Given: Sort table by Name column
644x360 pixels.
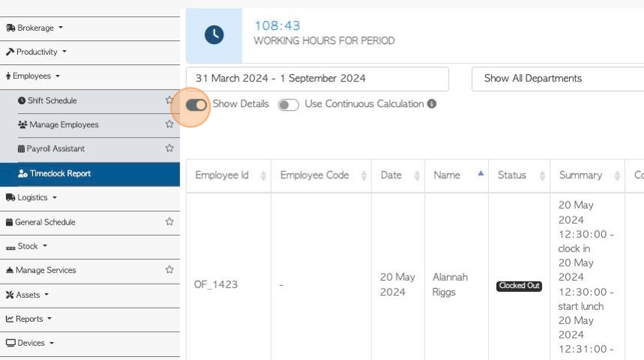Looking at the screenshot, I should pyautogui.click(x=457, y=176).
